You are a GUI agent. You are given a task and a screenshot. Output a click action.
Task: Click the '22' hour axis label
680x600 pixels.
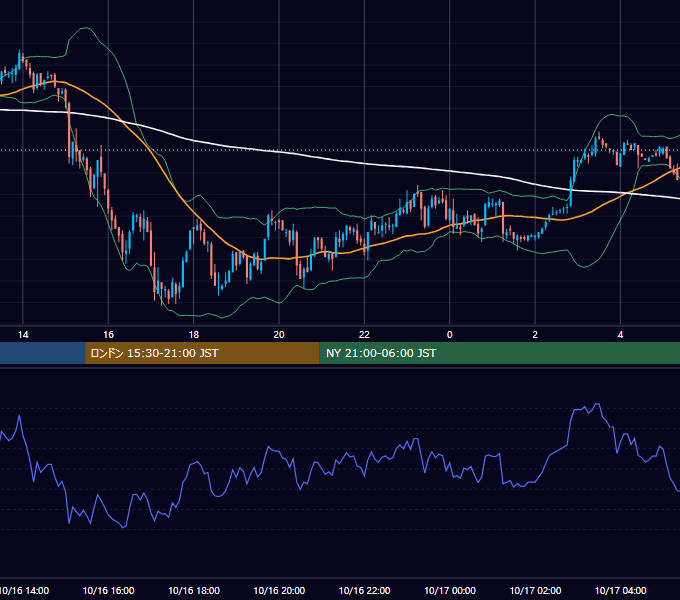[x=364, y=335]
